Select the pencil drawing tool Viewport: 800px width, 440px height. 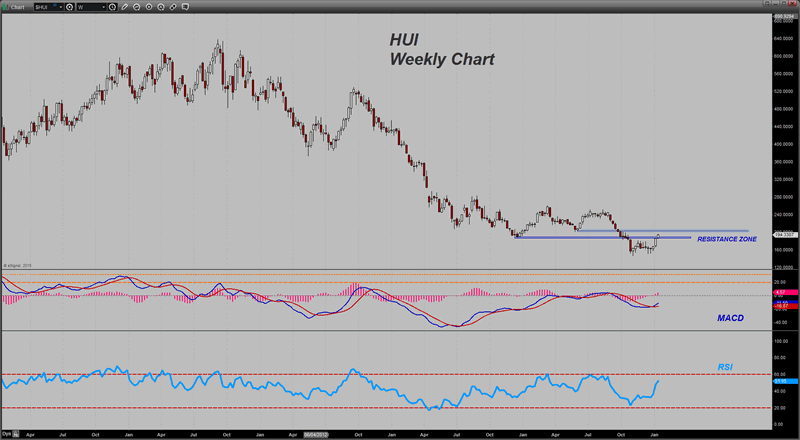(x=124, y=7)
